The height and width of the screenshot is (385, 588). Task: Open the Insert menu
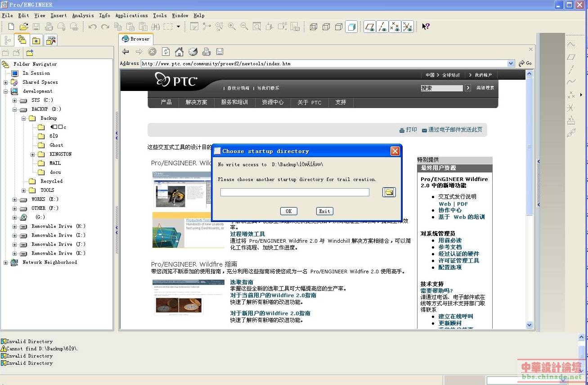(58, 15)
